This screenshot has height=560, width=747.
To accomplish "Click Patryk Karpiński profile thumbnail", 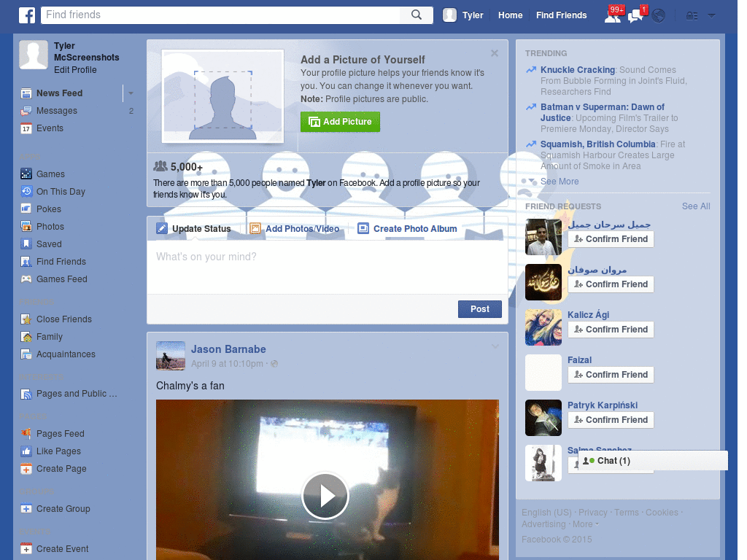I will 543,418.
